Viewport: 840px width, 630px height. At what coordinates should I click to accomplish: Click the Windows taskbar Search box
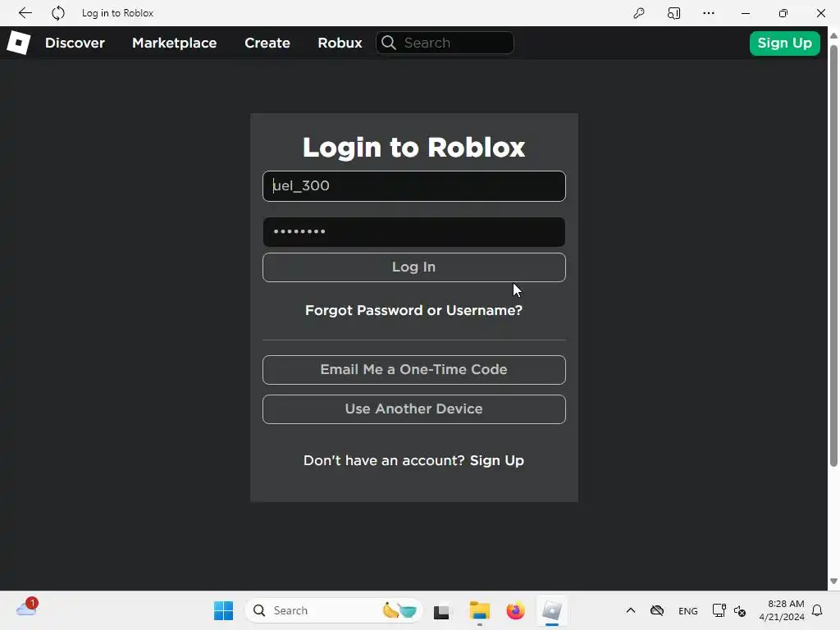tap(334, 610)
